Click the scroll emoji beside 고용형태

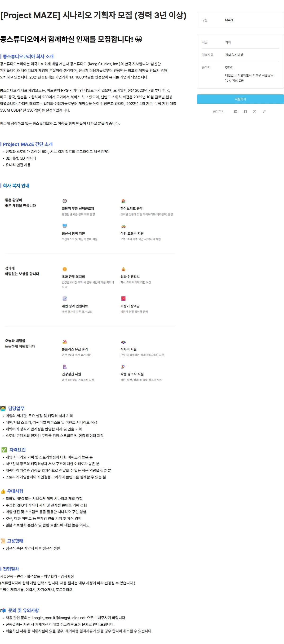[x=3, y=541]
